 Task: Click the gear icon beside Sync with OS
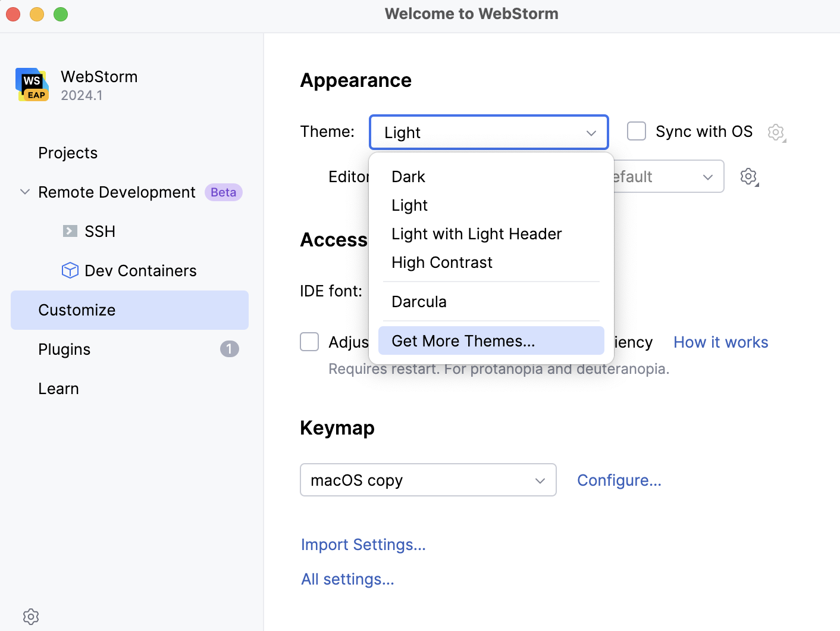tap(776, 132)
